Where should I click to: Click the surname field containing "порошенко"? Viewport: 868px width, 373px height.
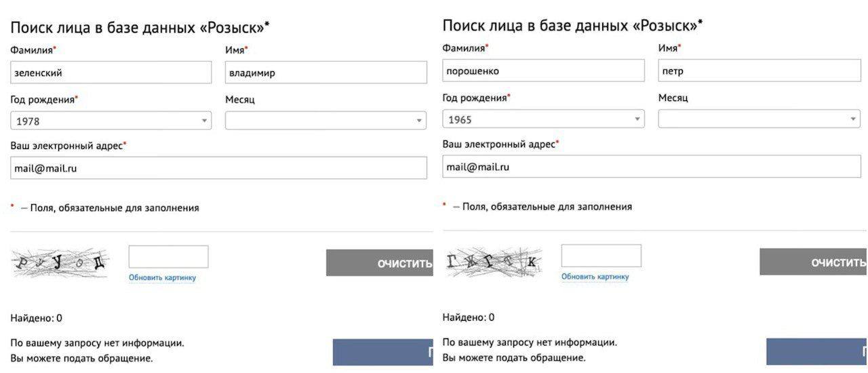[543, 71]
